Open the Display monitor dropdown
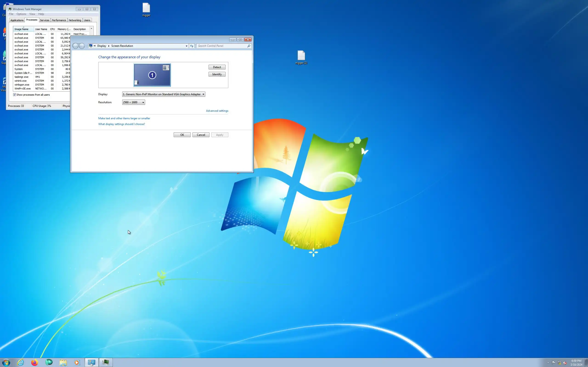The width and height of the screenshot is (588, 367). [x=164, y=94]
